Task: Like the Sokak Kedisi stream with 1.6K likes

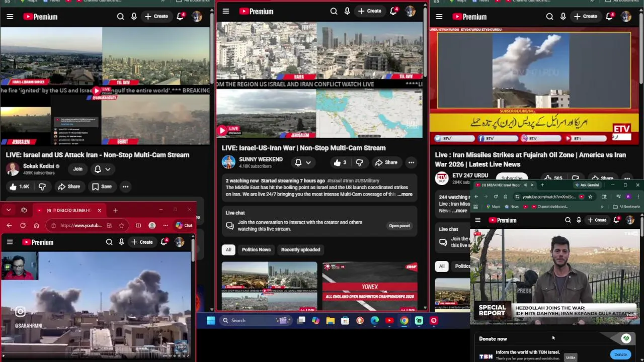Action: click(19, 187)
